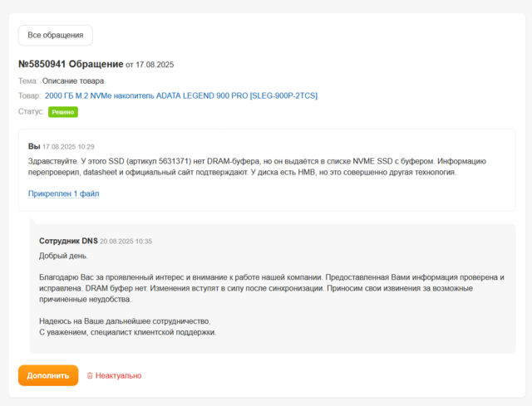Click the 20.08.2025 10:35 reply timestamp
Viewport: 532px width, 406px height.
coord(126,241)
